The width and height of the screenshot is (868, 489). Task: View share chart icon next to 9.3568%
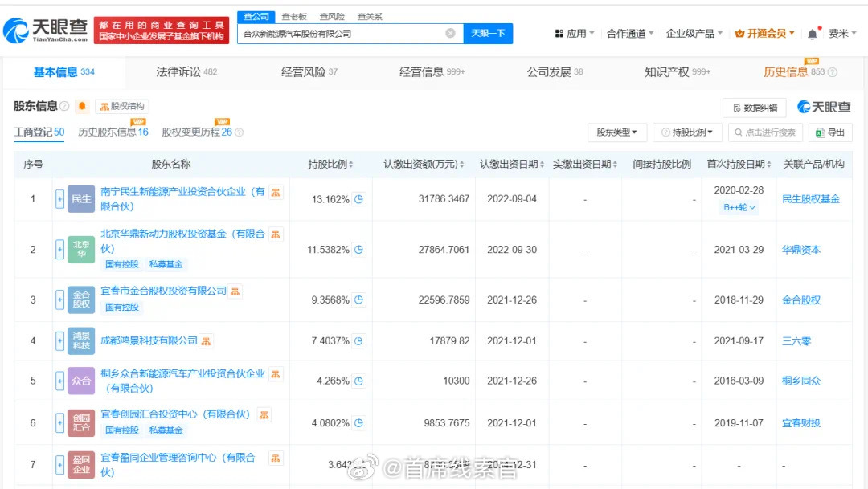pyautogui.click(x=358, y=300)
